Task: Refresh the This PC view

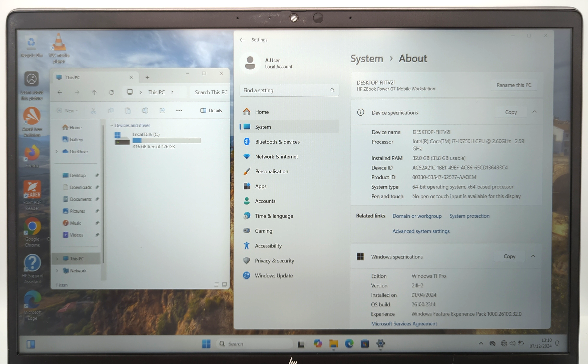Action: [x=111, y=92]
